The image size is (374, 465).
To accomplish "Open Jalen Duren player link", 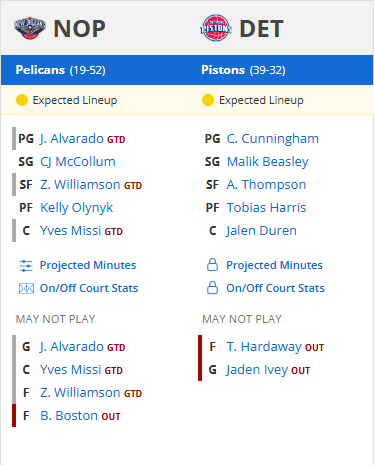I will click(261, 231).
